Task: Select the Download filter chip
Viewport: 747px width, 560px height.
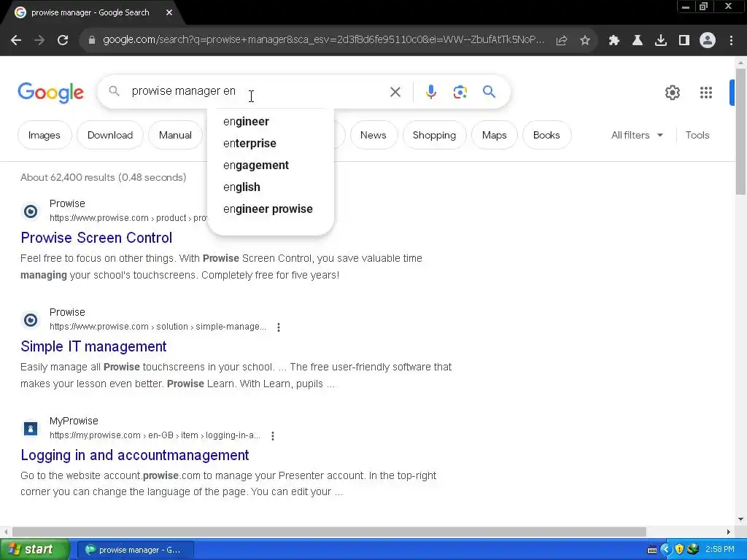Action: pos(110,135)
